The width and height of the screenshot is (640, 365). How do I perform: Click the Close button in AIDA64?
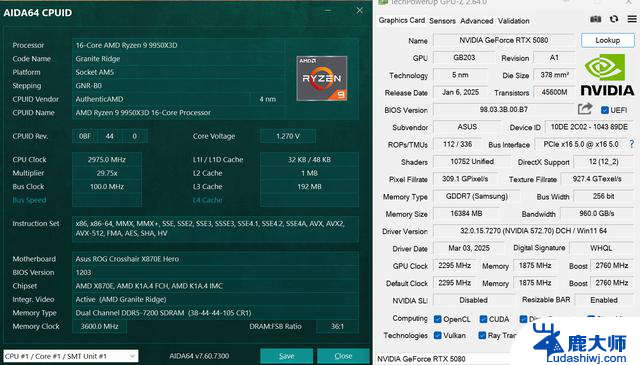(343, 356)
